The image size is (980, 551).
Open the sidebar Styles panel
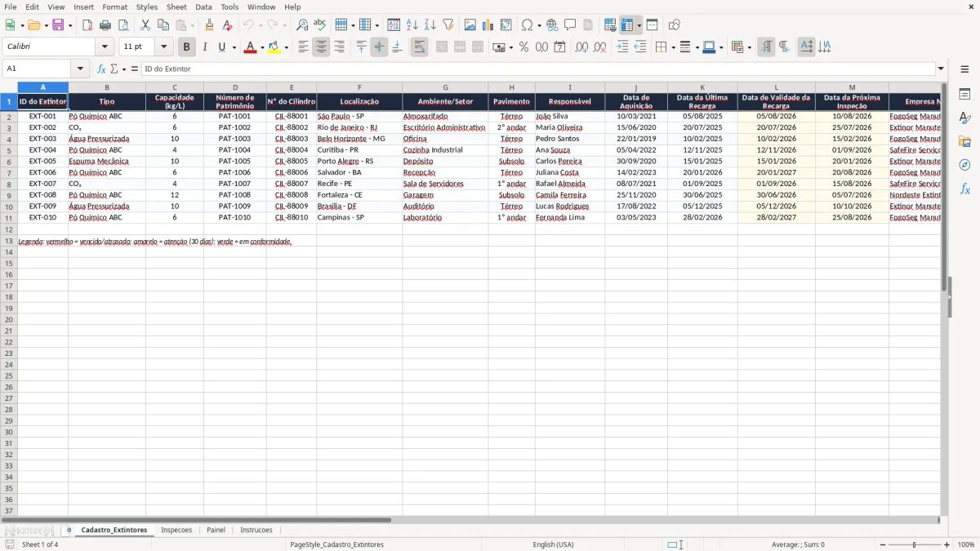pos(964,118)
